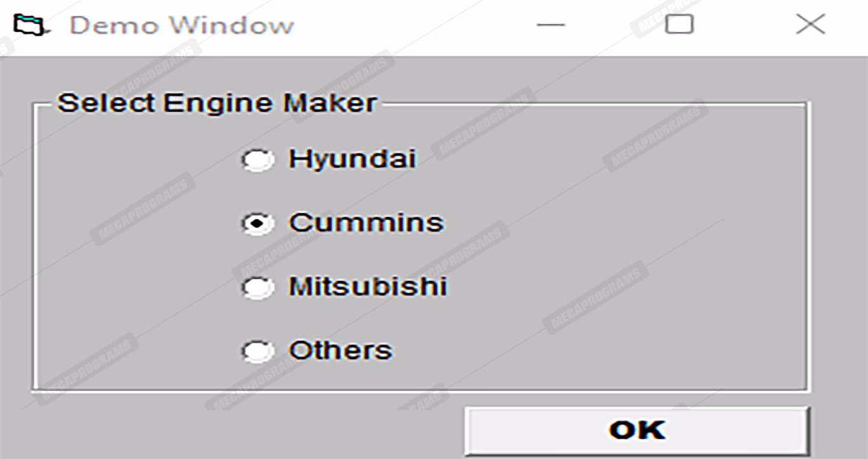Choose the Mitsubishi radio button

[257, 288]
